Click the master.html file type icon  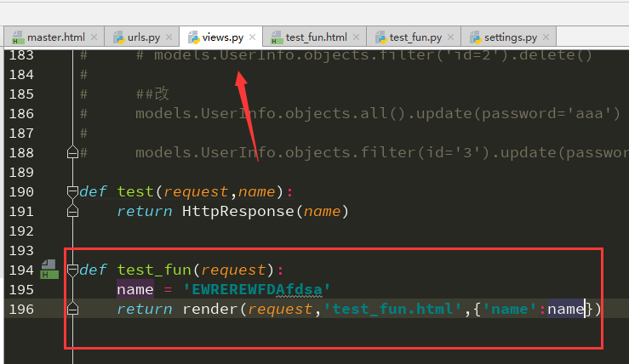pyautogui.click(x=18, y=37)
